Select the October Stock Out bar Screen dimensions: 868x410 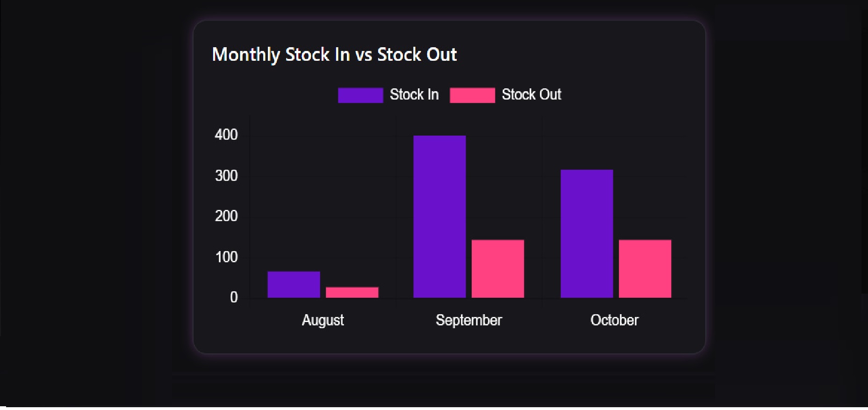tap(645, 268)
